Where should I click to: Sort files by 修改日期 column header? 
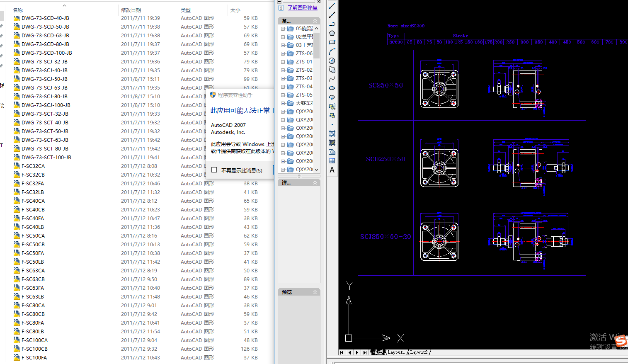coord(131,10)
